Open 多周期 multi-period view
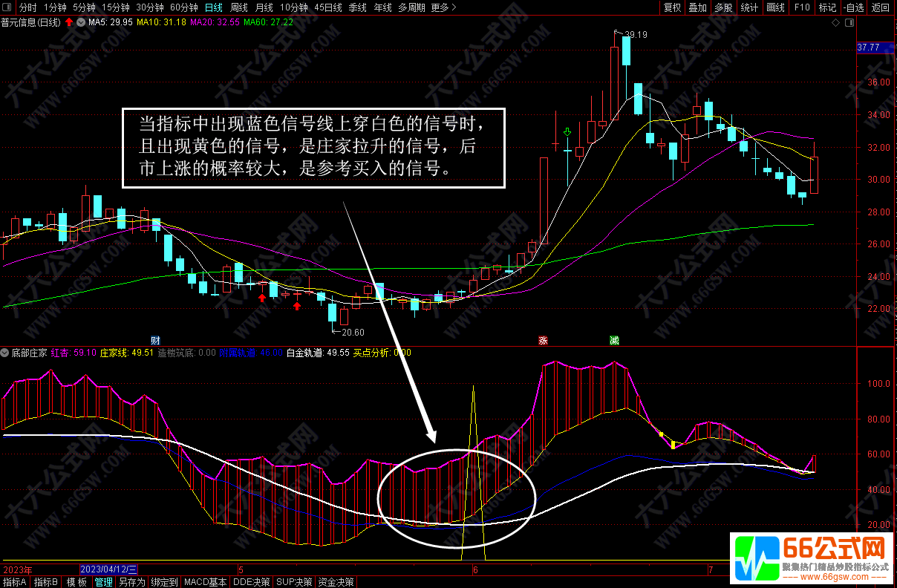 (411, 7)
